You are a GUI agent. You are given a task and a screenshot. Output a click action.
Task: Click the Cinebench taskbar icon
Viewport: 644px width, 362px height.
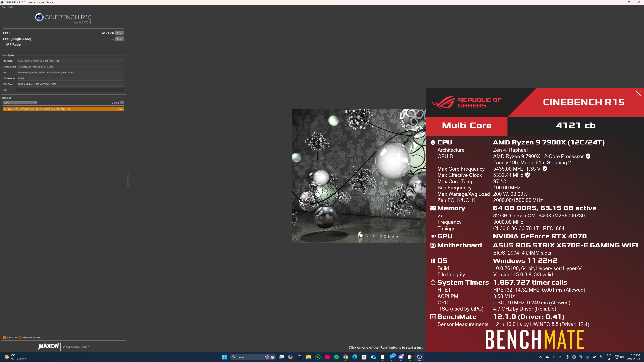[419, 357]
